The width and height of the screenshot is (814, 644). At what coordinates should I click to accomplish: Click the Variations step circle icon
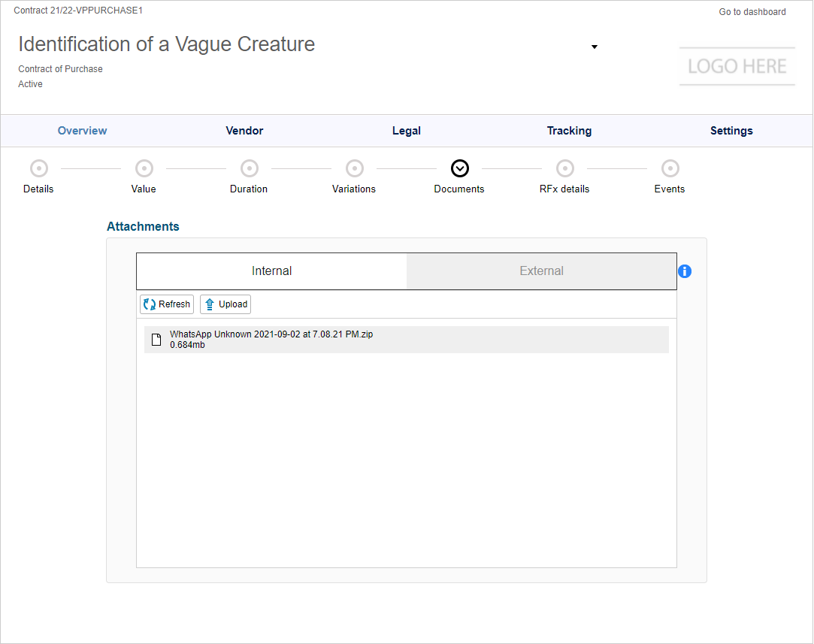tap(355, 168)
